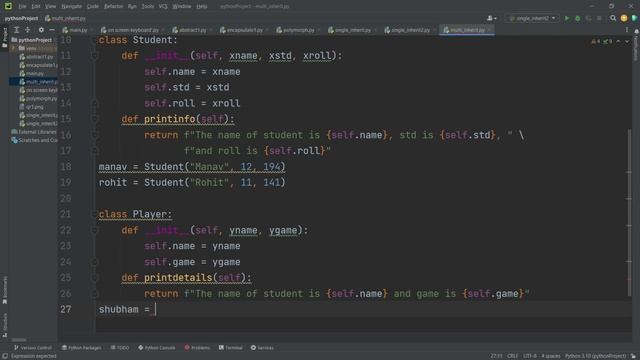Switch to single_inherit.py editor tab
This screenshot has height=360, width=640.
[353, 30]
